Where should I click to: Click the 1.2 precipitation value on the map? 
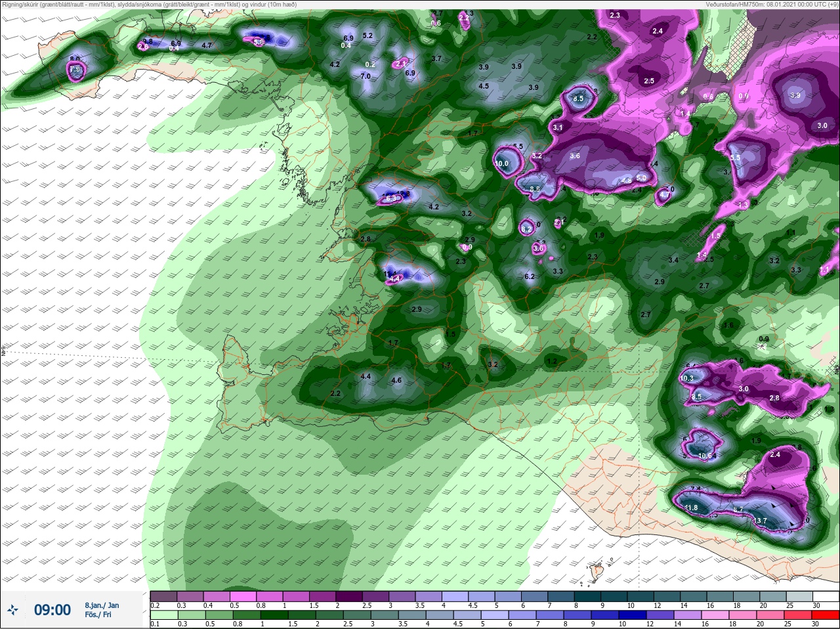coord(551,361)
